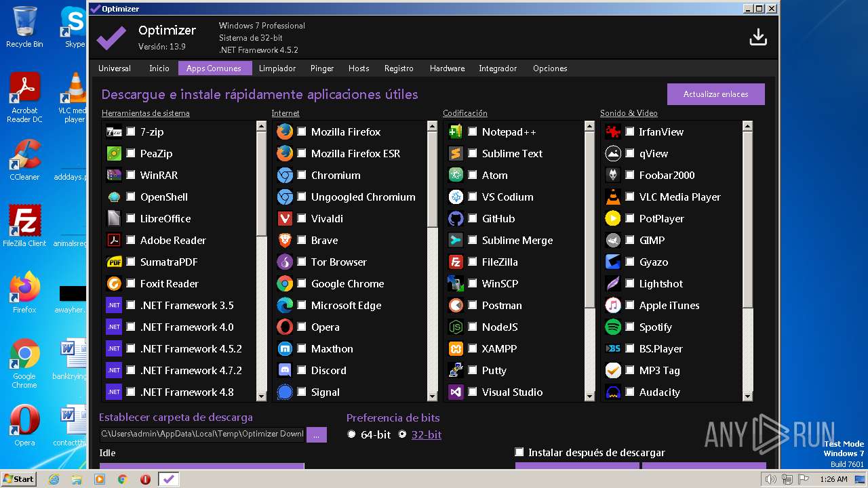
Task: Click the VLC Media Player cone icon in list
Action: 613,197
